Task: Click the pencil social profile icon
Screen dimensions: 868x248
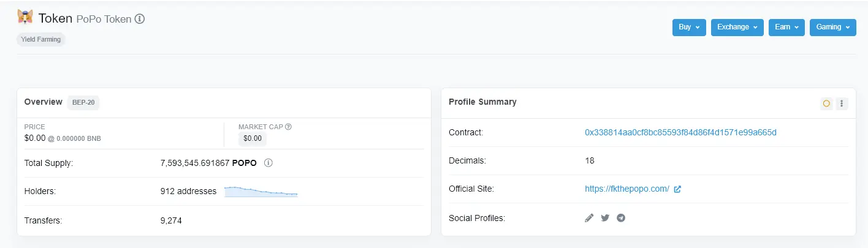Action: tap(589, 218)
